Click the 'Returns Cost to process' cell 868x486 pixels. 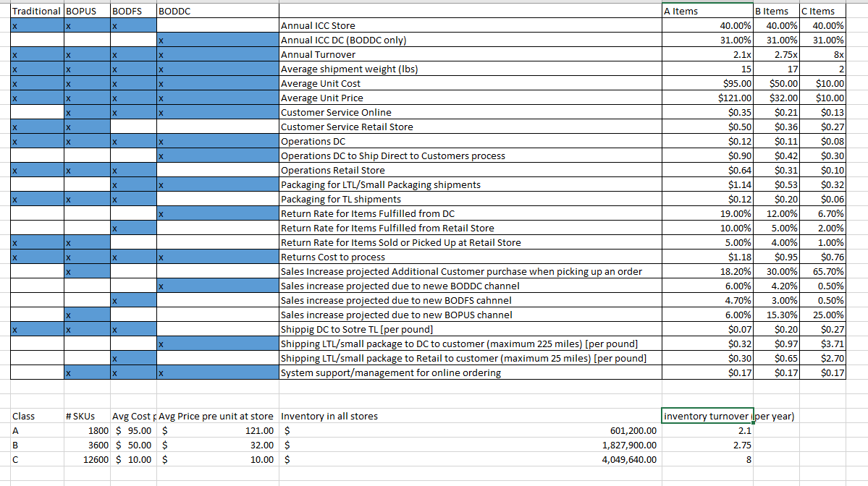coord(471,257)
